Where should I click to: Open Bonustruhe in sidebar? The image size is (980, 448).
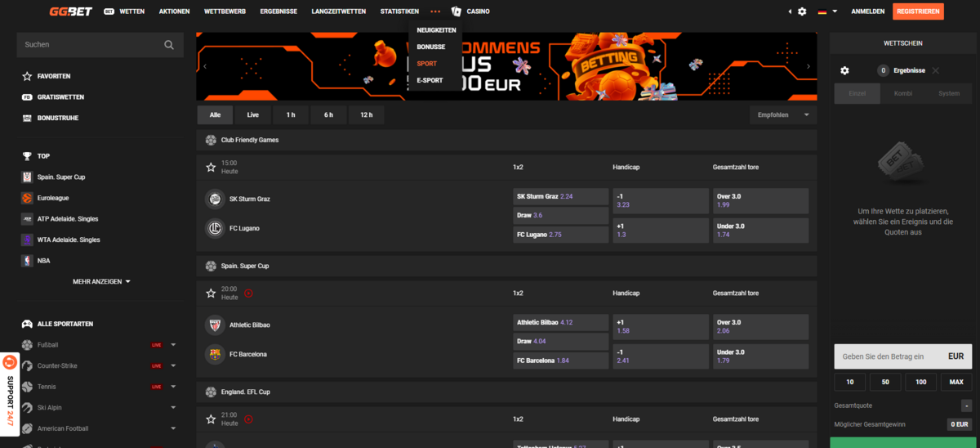(x=57, y=118)
